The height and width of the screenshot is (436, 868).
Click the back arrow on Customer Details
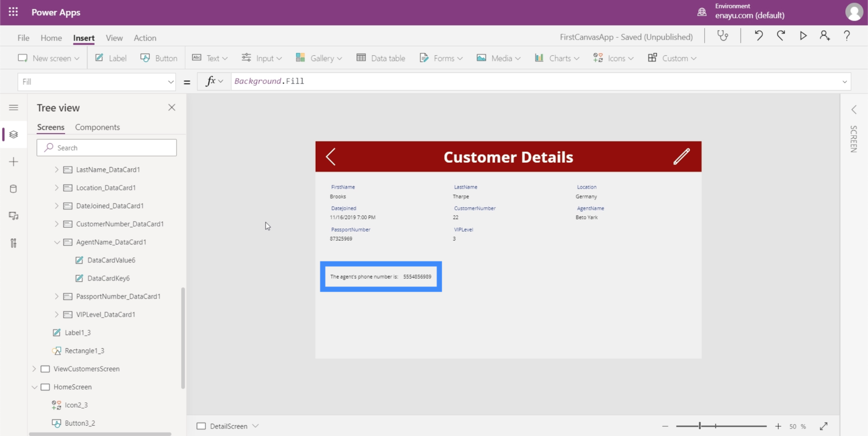(x=331, y=157)
